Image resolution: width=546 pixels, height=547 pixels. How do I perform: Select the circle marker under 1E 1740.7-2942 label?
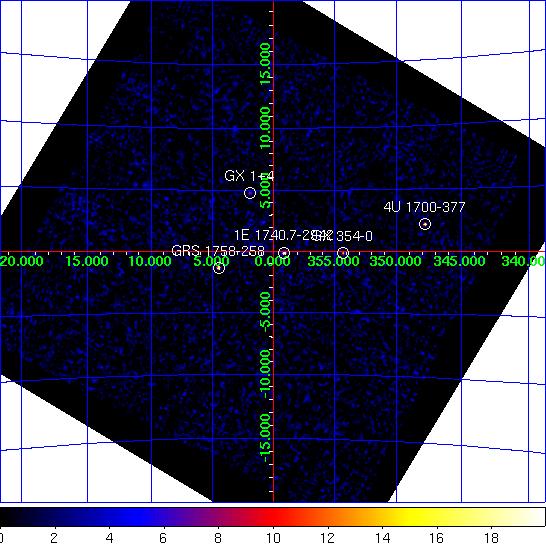point(284,253)
